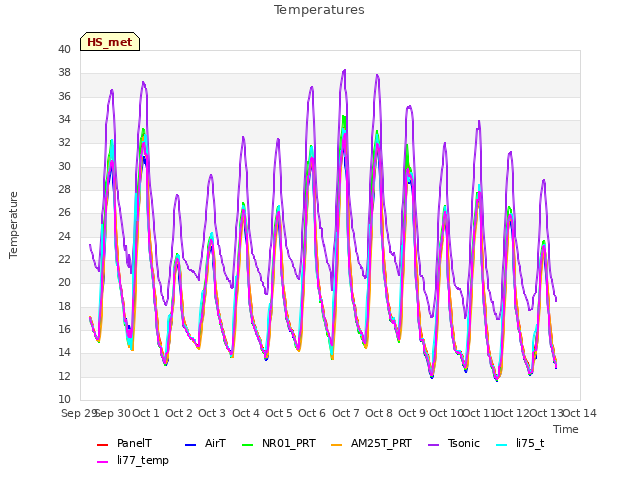The width and height of the screenshot is (640, 480).
Task: Click the 20 y-axis tick label
Action: click(x=64, y=282)
